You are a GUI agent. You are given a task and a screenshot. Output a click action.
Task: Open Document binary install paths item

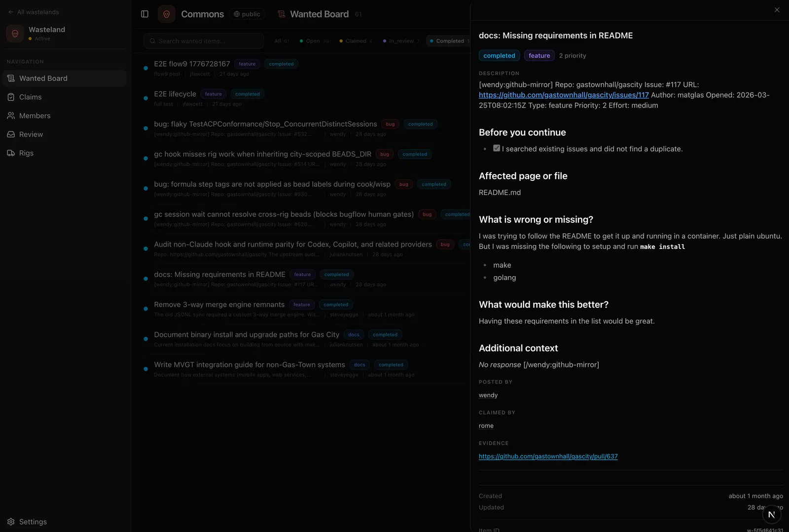coord(247,334)
